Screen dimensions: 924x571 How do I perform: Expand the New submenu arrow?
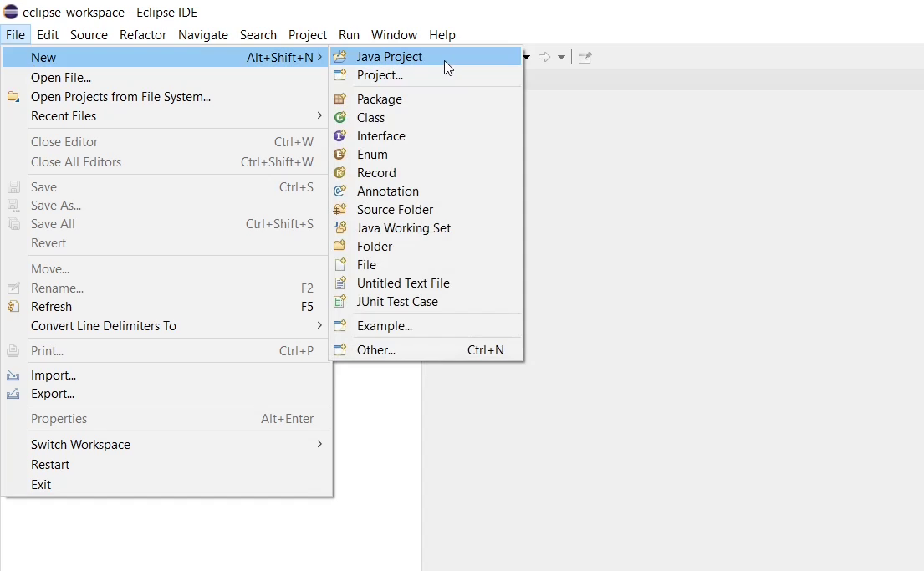[319, 57]
